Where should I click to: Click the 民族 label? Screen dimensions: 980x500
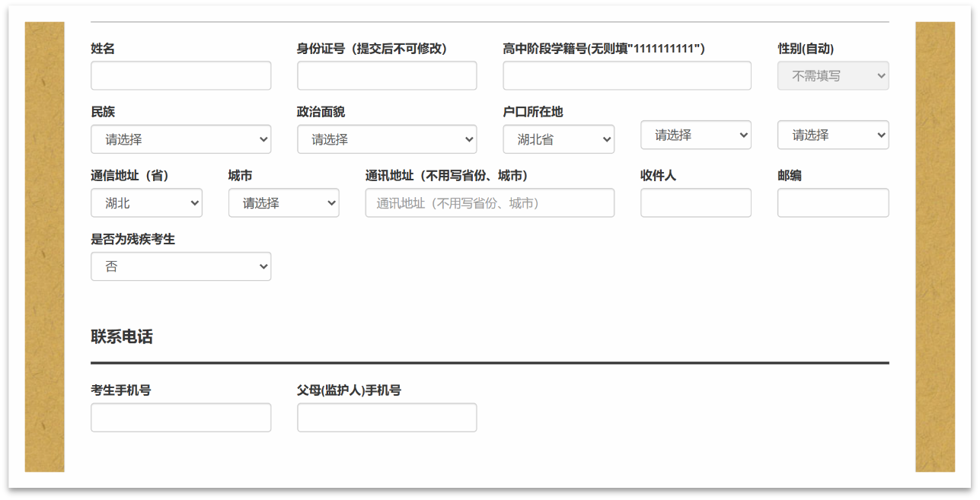pos(103,112)
